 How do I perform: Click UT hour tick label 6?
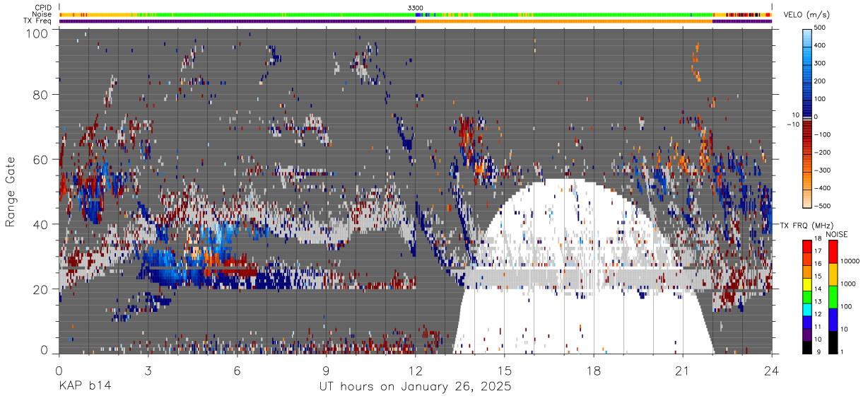click(237, 371)
